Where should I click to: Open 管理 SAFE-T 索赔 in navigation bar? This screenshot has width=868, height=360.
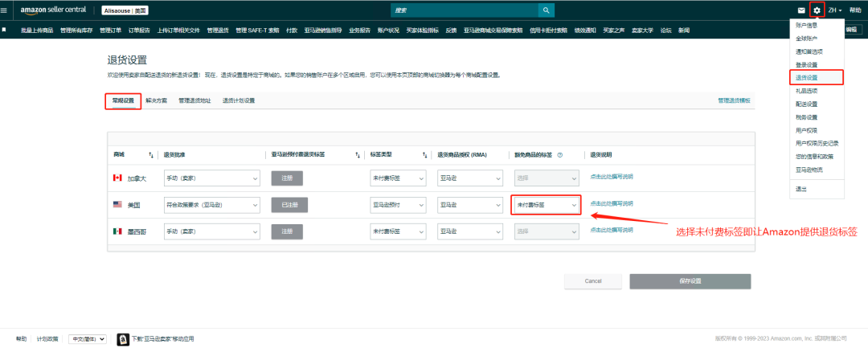pos(257,31)
